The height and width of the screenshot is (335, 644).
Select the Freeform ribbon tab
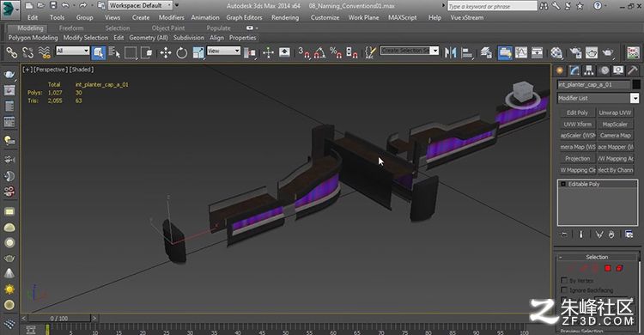coord(71,28)
